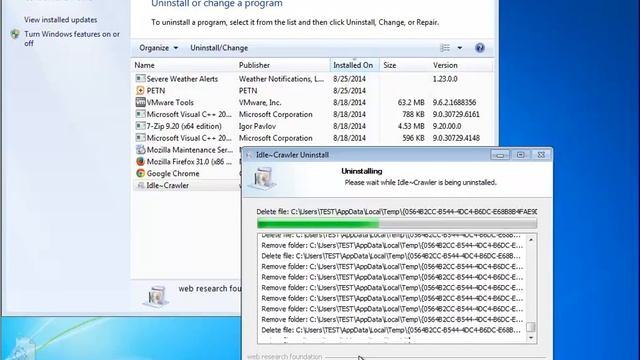This screenshot has height=360, width=640.
Task: Open View installed updates link
Action: [x=60, y=20]
